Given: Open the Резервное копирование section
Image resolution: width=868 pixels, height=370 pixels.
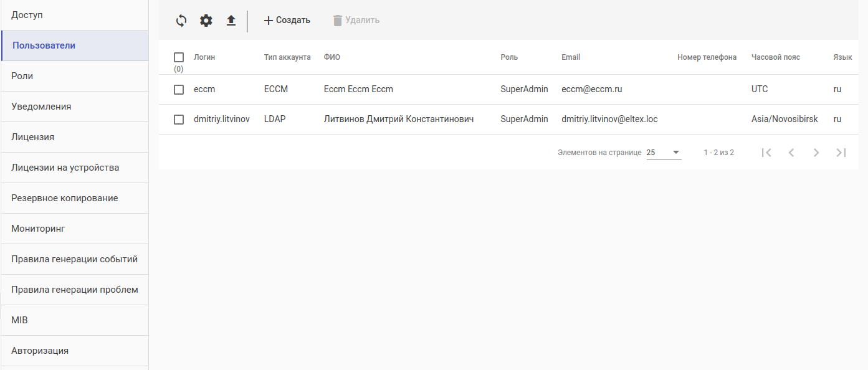Looking at the screenshot, I should coord(75,198).
